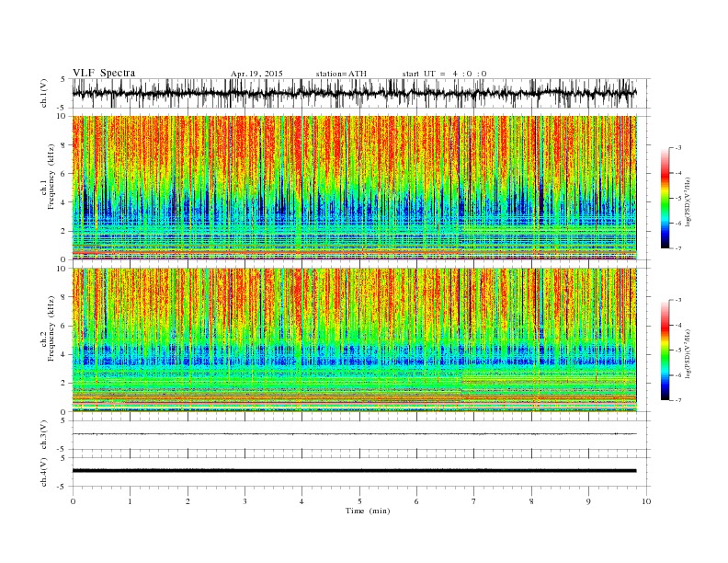Click the "-5" tick on the lower colorbar
Screen dimensions: 728x563
(x=677, y=350)
